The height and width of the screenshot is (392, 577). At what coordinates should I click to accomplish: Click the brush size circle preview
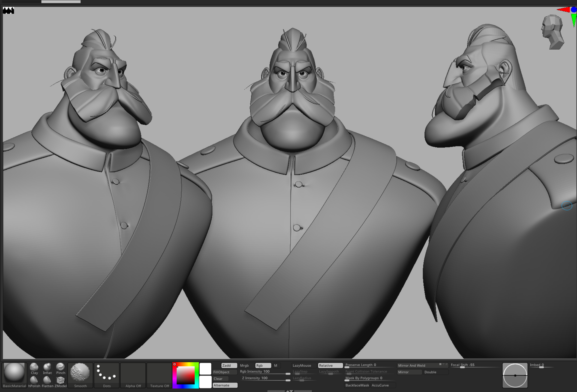point(515,375)
